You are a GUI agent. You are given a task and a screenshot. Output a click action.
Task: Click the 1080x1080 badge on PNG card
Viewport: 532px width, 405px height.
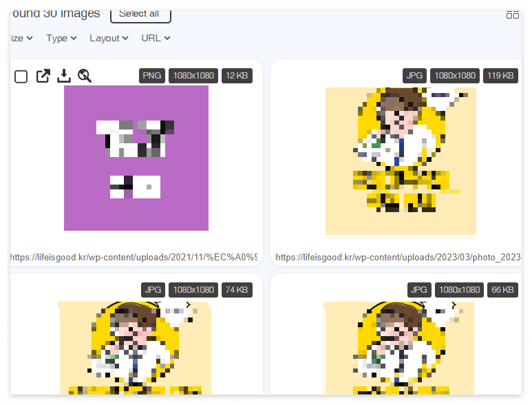coord(193,75)
